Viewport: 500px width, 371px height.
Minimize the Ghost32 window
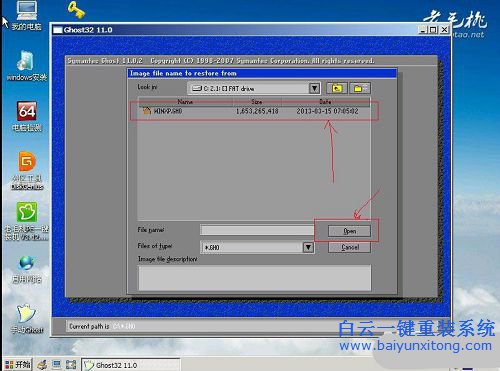click(423, 30)
